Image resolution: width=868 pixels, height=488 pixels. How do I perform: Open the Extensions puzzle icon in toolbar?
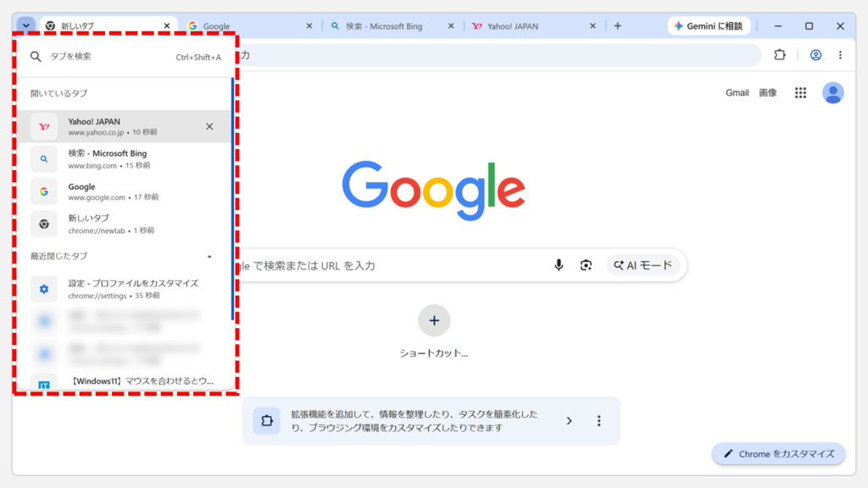(x=780, y=55)
